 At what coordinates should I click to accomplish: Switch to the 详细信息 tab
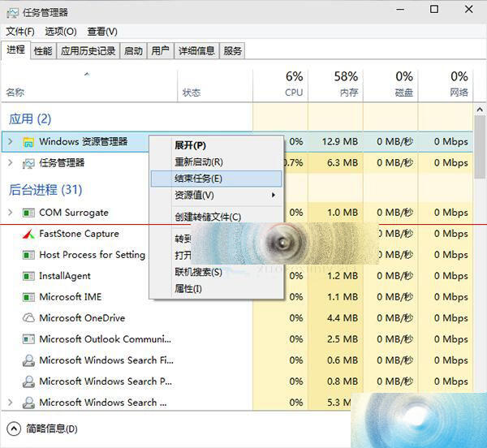click(196, 51)
